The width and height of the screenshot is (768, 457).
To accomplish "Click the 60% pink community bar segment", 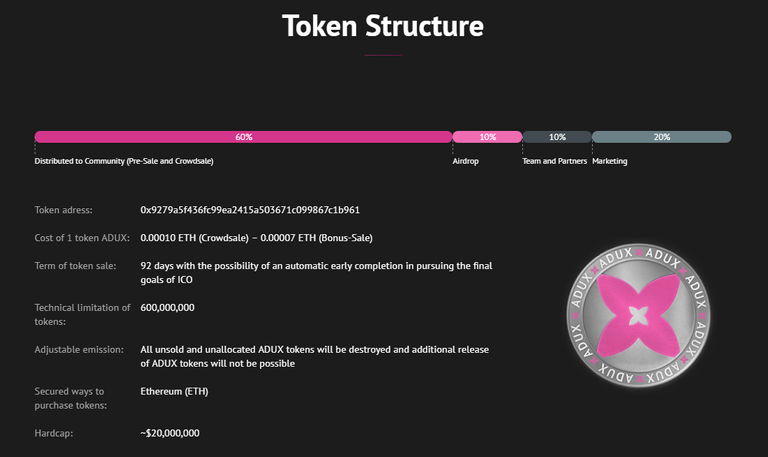I will pos(243,137).
